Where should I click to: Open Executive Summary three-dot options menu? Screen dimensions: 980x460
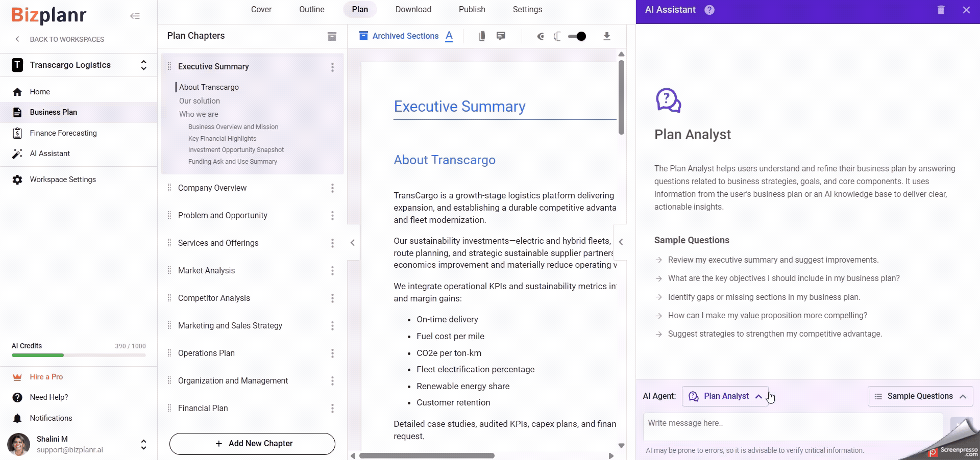click(x=332, y=67)
